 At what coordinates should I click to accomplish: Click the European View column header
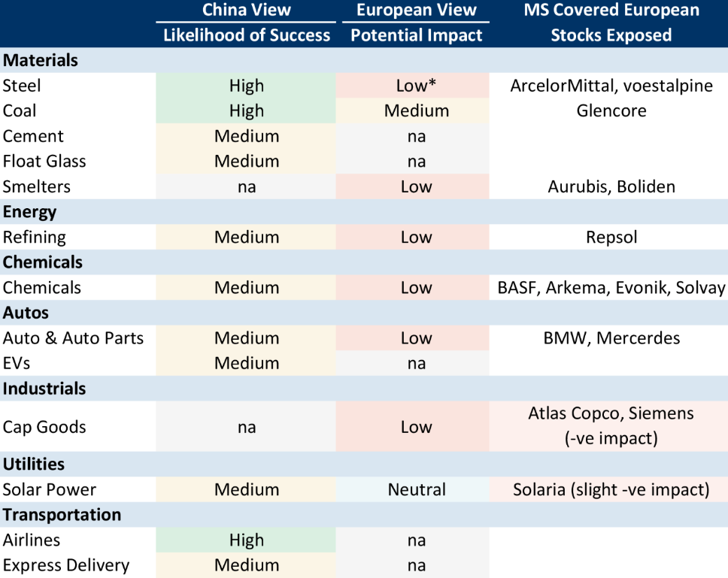416,11
